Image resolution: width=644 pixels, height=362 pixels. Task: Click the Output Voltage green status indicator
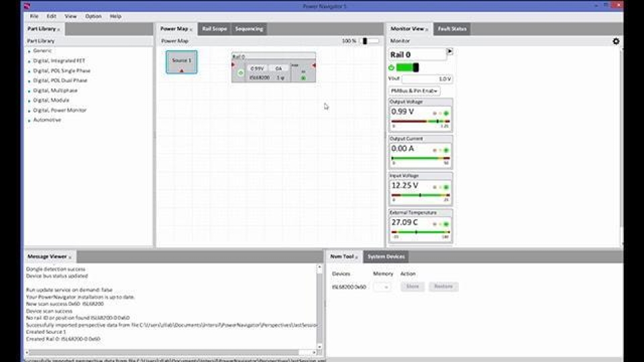click(445, 113)
